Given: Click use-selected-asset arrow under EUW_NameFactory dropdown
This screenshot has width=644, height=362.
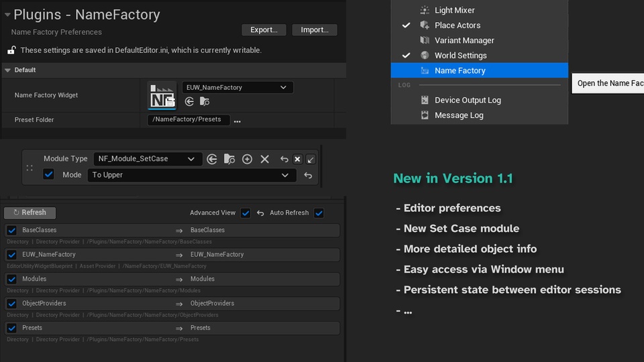Looking at the screenshot, I should [x=189, y=101].
